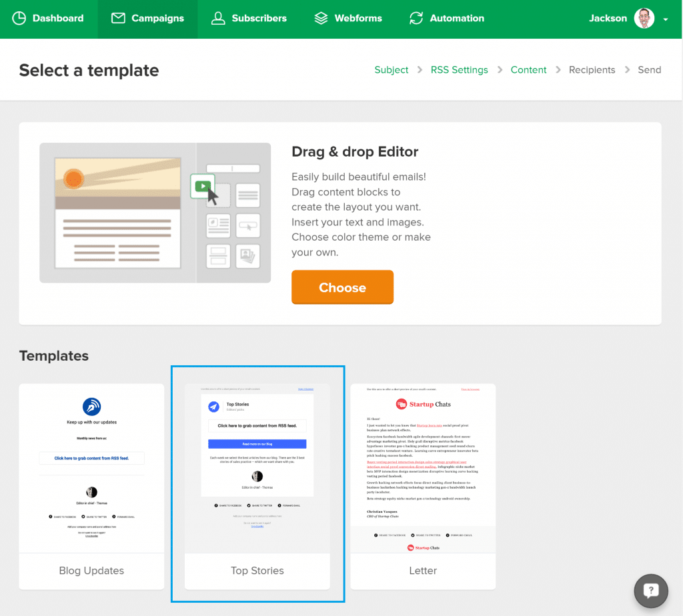
Task: Open the Campaigns envelope icon
Action: coord(118,18)
